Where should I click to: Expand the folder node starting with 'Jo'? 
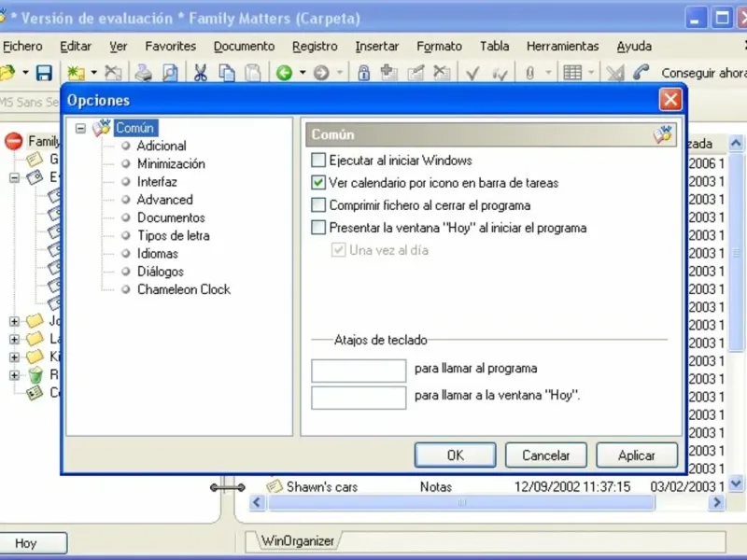(14, 321)
